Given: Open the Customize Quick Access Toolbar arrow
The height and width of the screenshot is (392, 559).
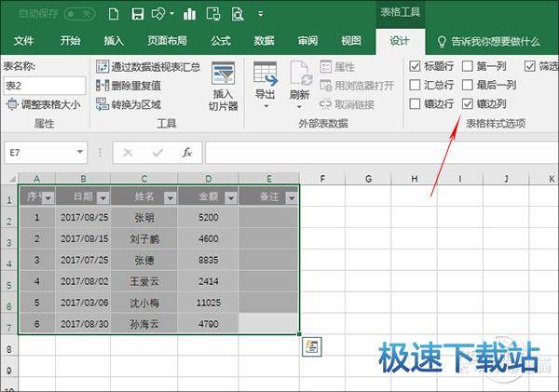Looking at the screenshot, I should point(261,14).
